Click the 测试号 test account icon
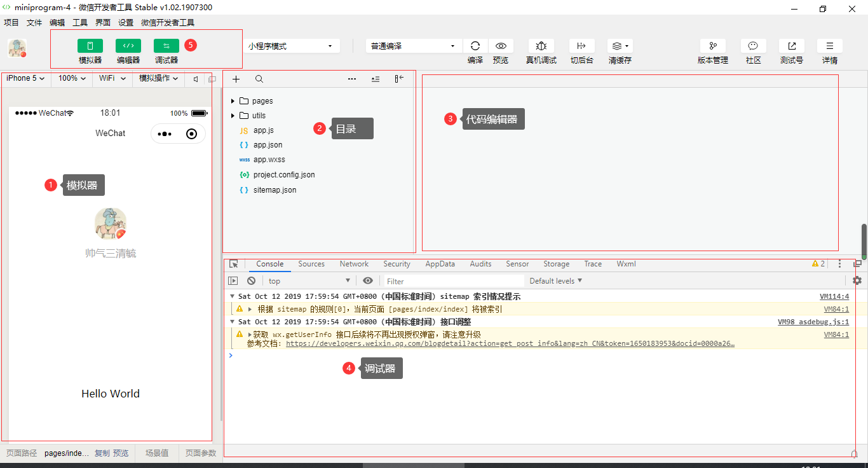868x468 pixels. 792,46
